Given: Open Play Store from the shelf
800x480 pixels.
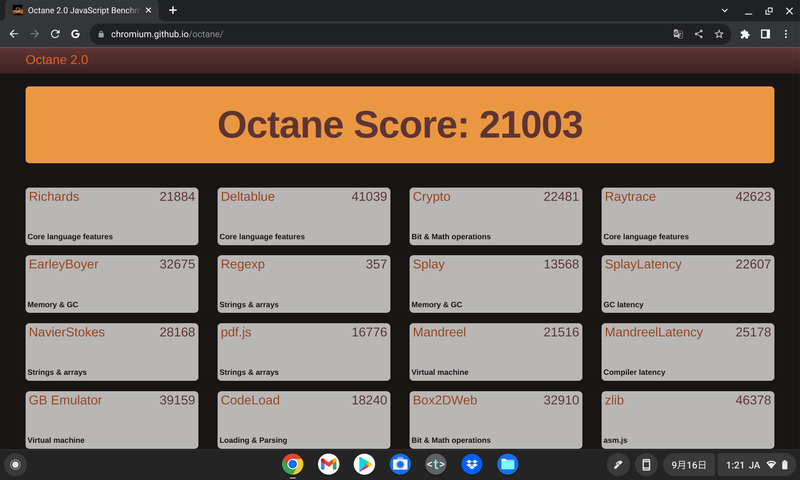Looking at the screenshot, I should point(364,465).
